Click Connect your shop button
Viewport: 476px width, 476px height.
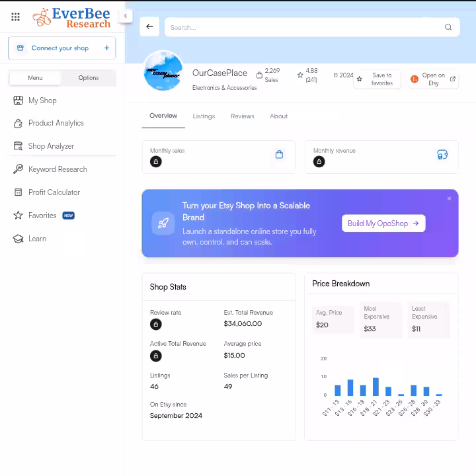click(61, 48)
